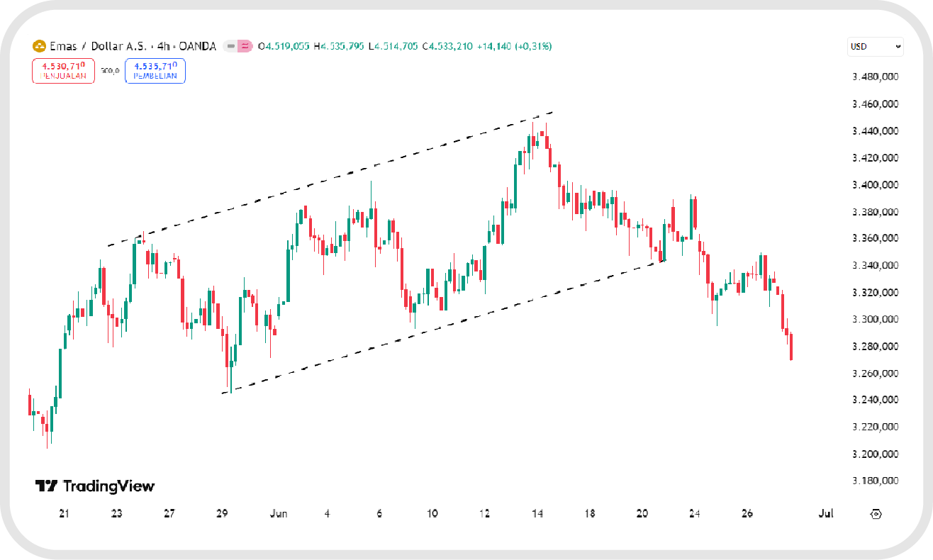
Task: Open the USD currency dropdown
Action: (x=875, y=47)
